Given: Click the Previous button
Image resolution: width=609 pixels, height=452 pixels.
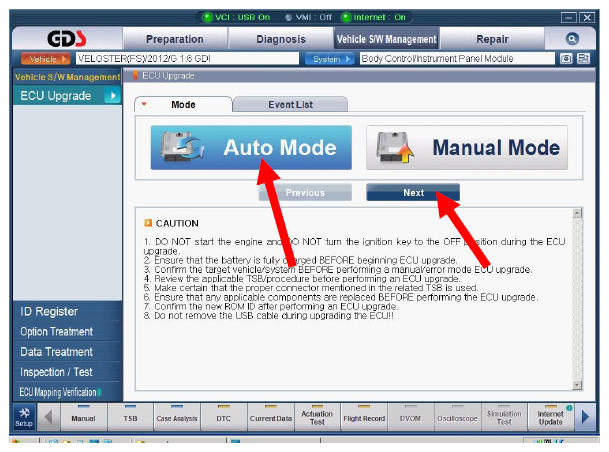Looking at the screenshot, I should 305,193.
